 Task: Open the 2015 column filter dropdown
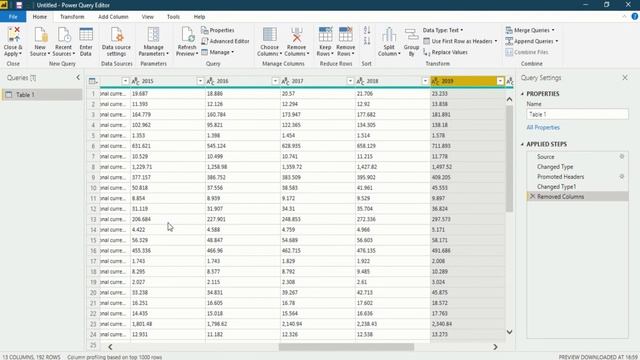tap(200, 81)
